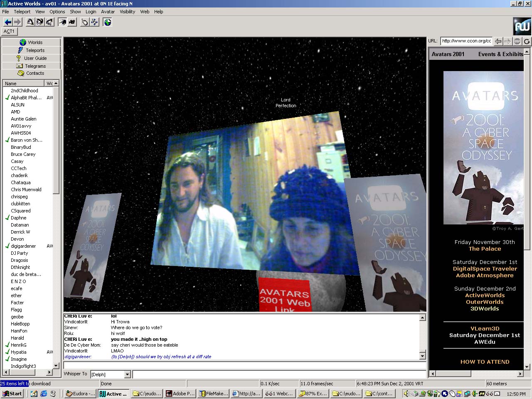Click the blue Back arrow in the toolbar

click(x=7, y=22)
